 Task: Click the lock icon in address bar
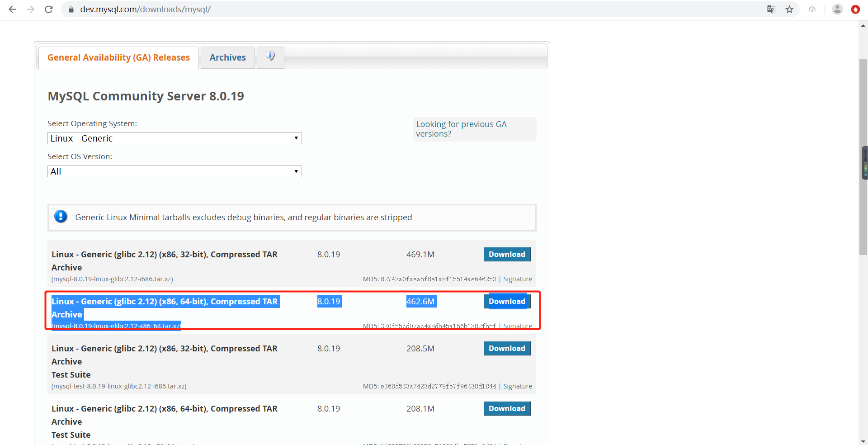click(71, 9)
